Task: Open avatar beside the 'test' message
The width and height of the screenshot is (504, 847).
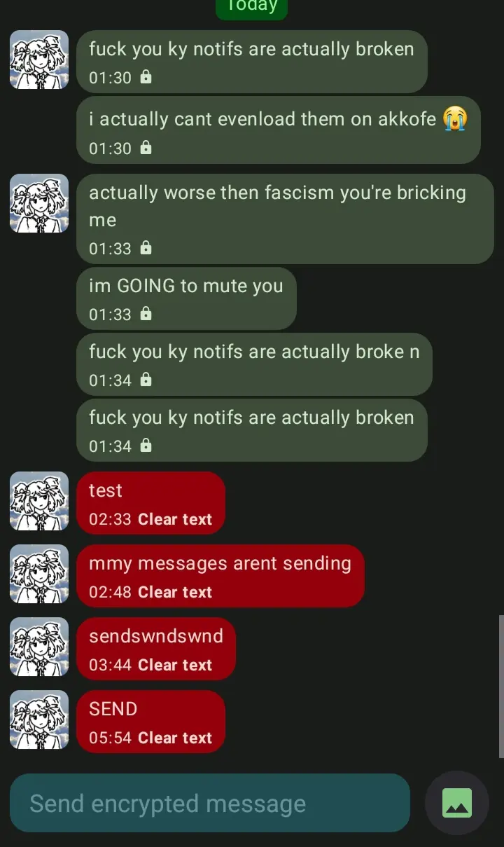Action: click(x=39, y=501)
